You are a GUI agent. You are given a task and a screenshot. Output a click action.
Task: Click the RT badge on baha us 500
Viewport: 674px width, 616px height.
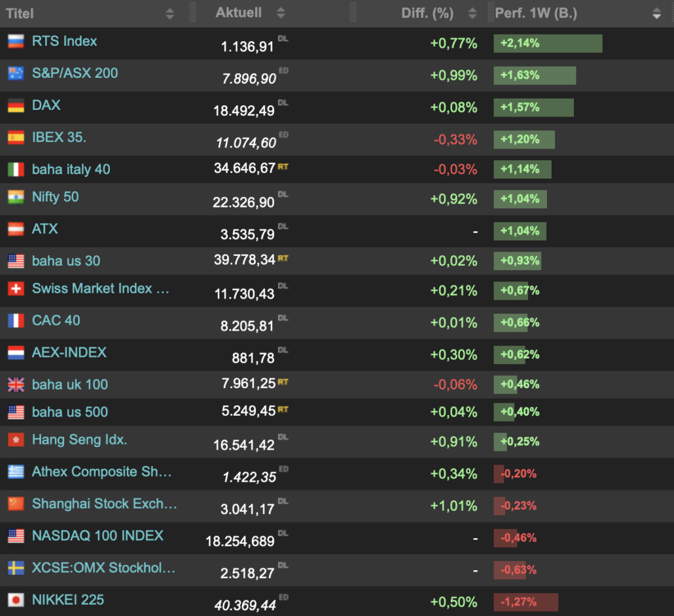(283, 410)
